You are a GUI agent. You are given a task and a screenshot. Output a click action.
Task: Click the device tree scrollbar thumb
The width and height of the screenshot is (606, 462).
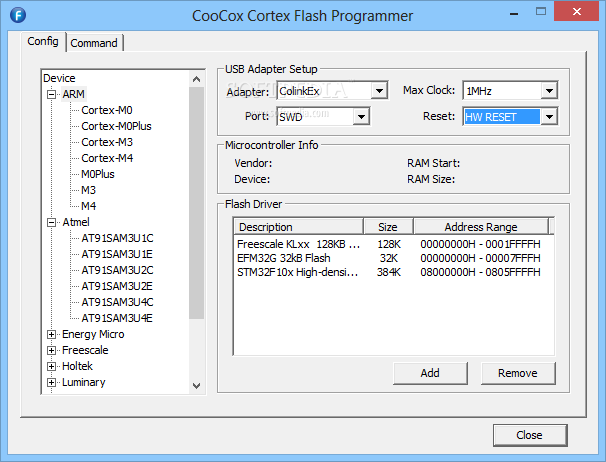point(196,203)
